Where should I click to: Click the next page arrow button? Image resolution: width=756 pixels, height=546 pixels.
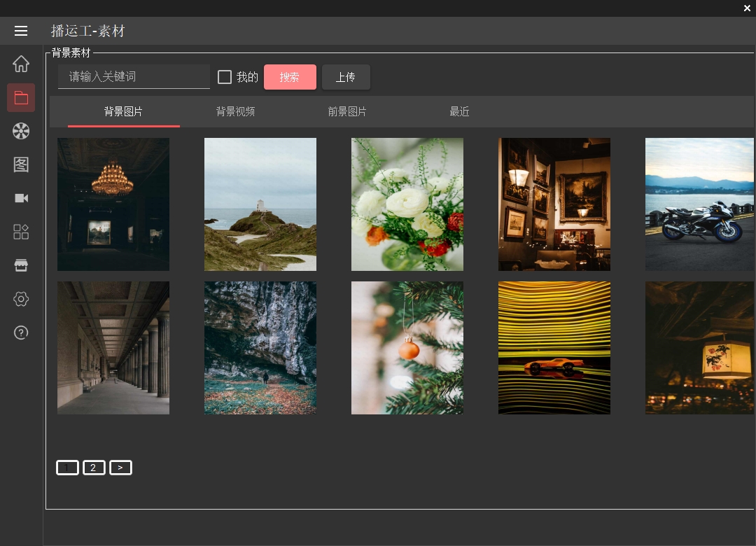coord(120,468)
